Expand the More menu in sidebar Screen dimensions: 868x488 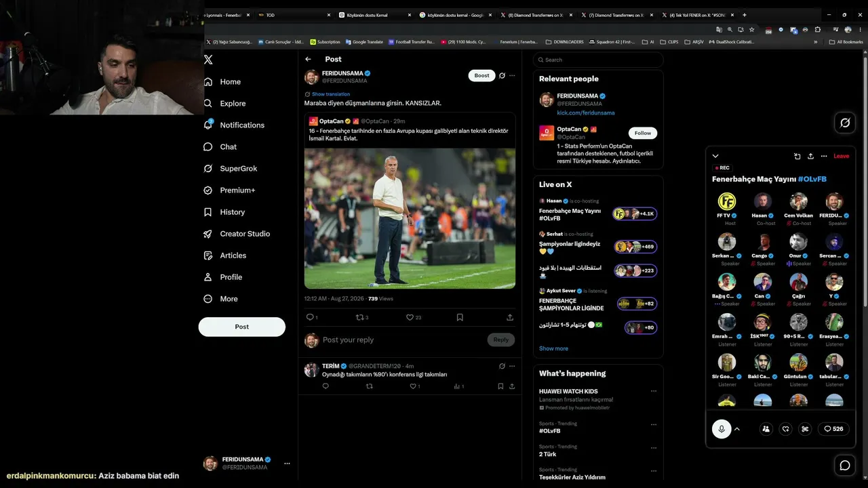click(220, 299)
